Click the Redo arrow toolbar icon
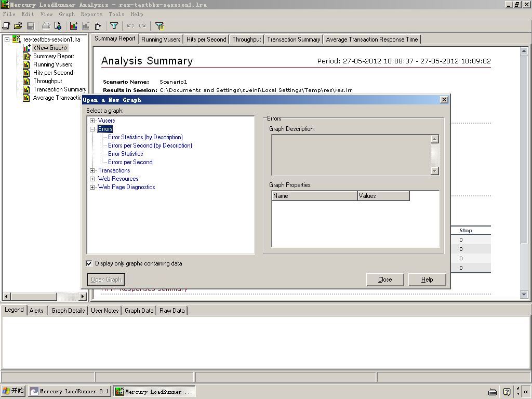 (x=142, y=26)
